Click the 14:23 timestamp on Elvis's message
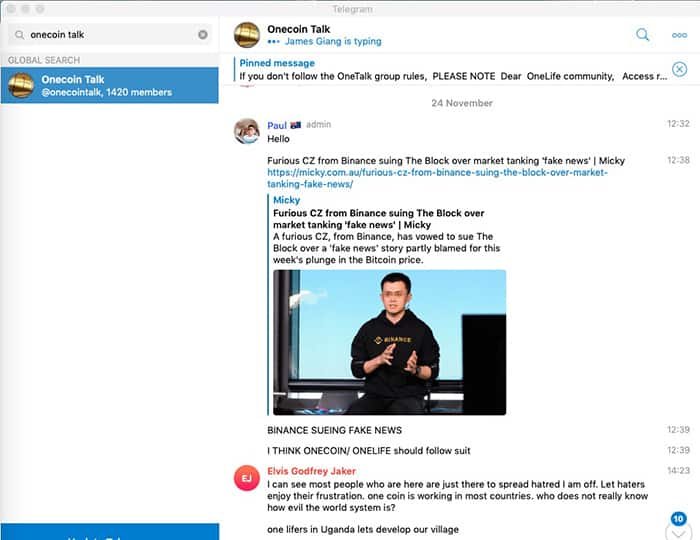 [678, 470]
